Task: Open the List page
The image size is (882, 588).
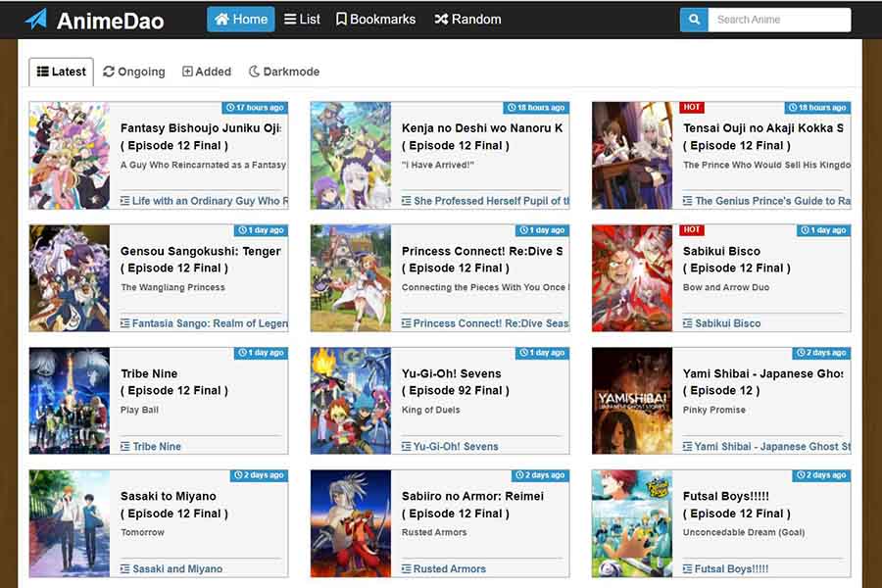Action: [302, 20]
